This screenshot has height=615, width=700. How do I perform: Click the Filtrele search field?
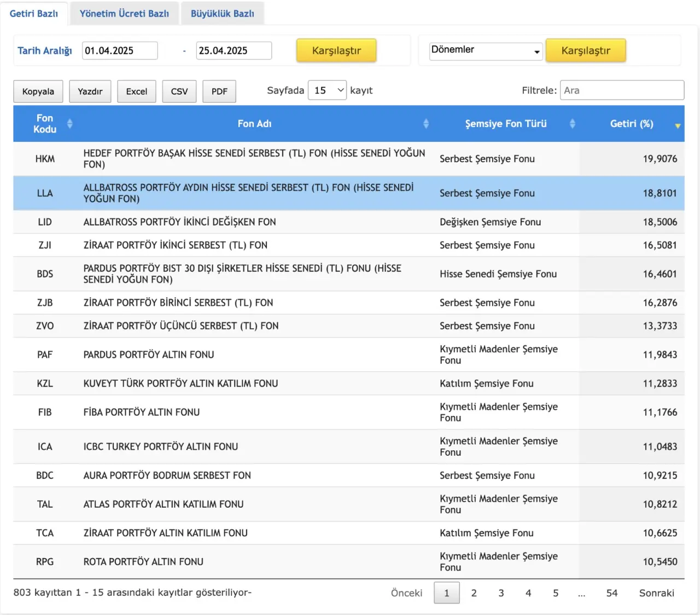[x=622, y=90]
